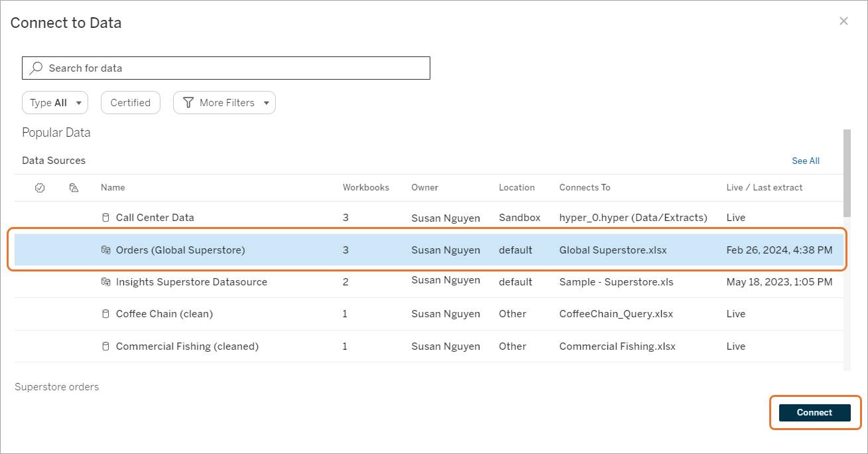Click the Call Center Data source icon

(105, 218)
